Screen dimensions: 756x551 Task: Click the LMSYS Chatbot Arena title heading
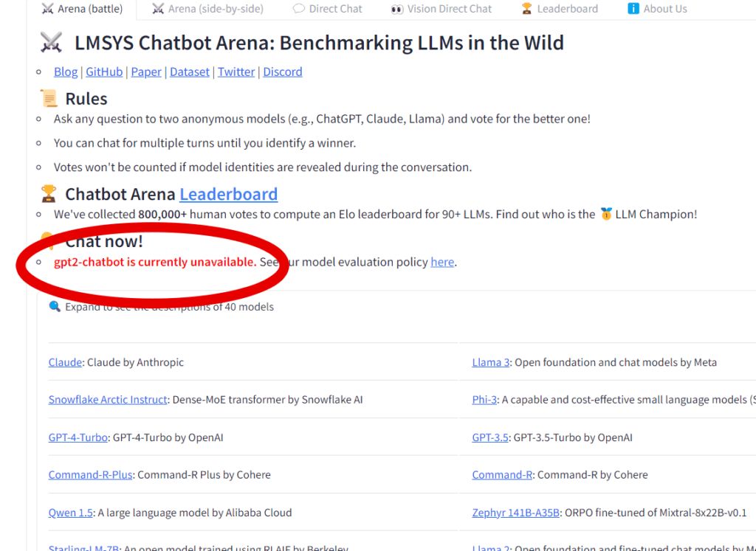319,42
